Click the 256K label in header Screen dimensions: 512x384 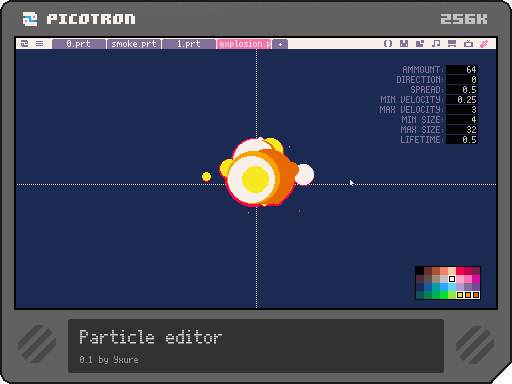[464, 19]
